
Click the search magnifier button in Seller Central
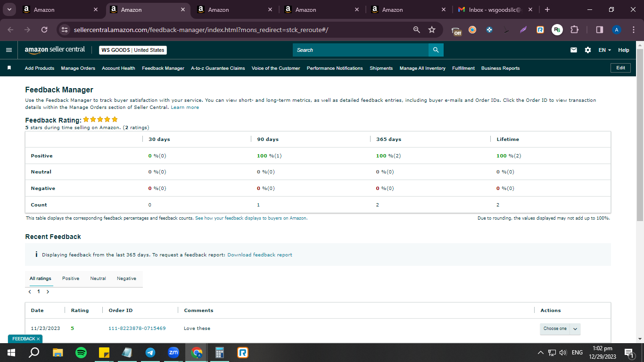click(x=436, y=50)
